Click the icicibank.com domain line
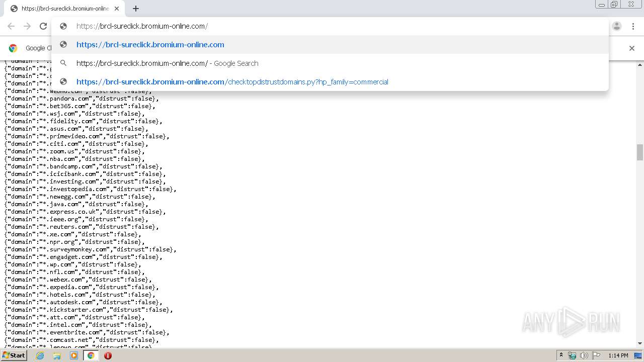The height and width of the screenshot is (362, 644). [85, 174]
